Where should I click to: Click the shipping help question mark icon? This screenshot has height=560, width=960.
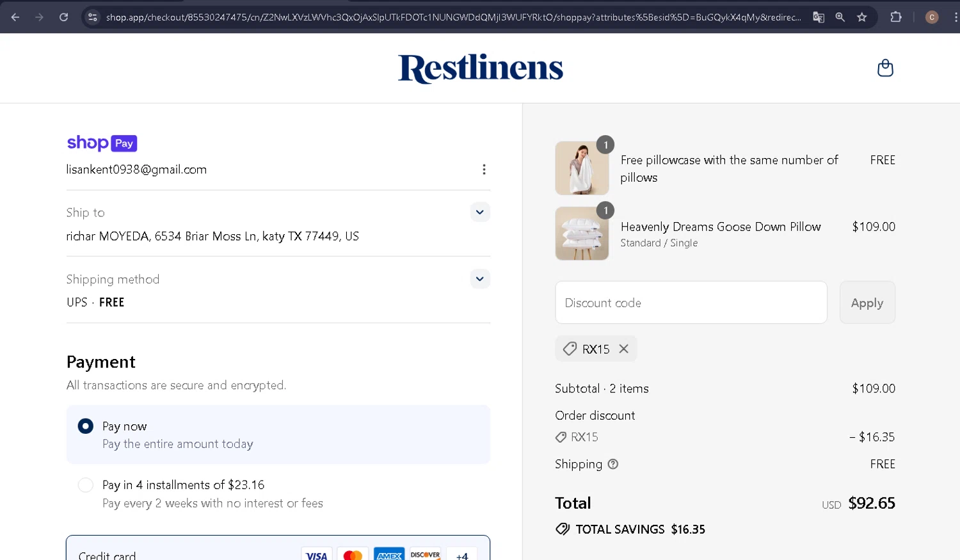[x=613, y=464]
